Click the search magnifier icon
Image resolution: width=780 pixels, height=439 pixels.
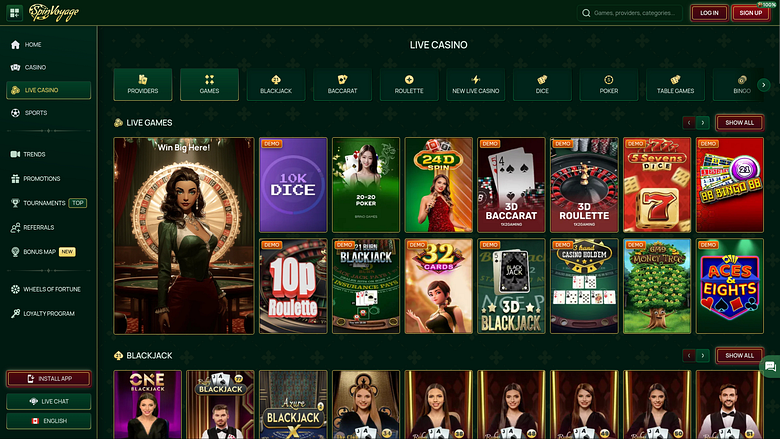point(586,13)
